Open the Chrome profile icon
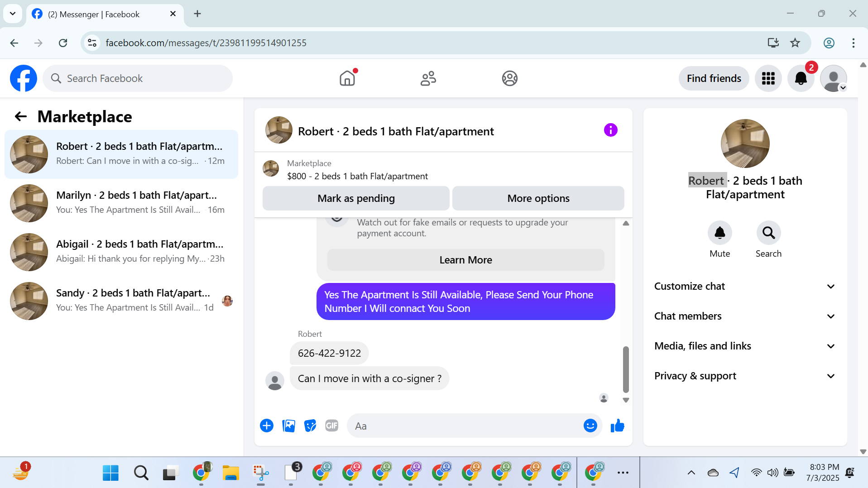The width and height of the screenshot is (868, 488). click(x=829, y=43)
